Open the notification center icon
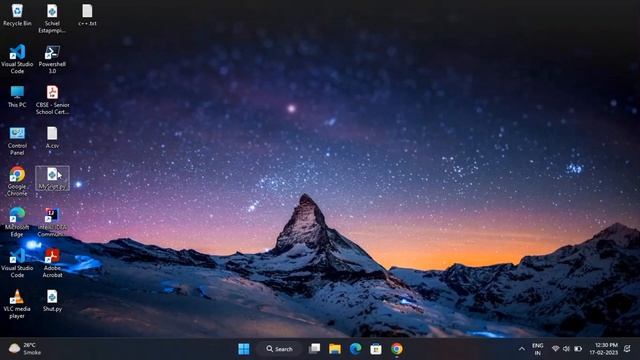This screenshot has height=360, width=640. click(627, 349)
